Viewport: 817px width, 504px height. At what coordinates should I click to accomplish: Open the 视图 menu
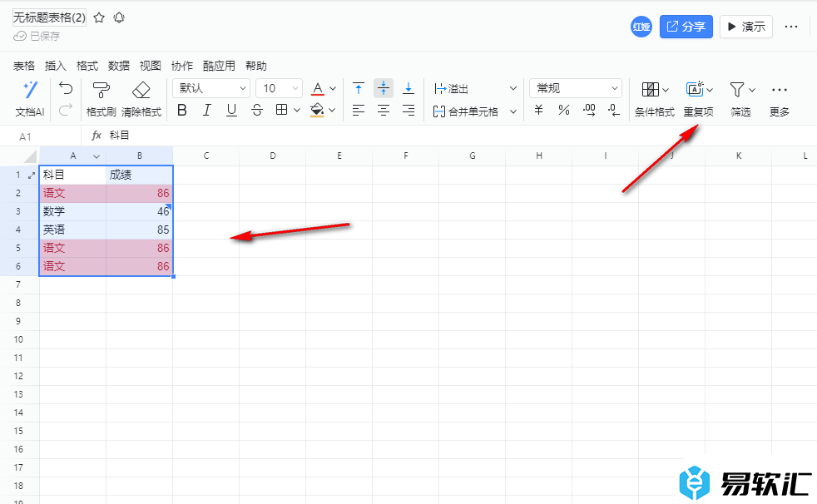tap(151, 66)
